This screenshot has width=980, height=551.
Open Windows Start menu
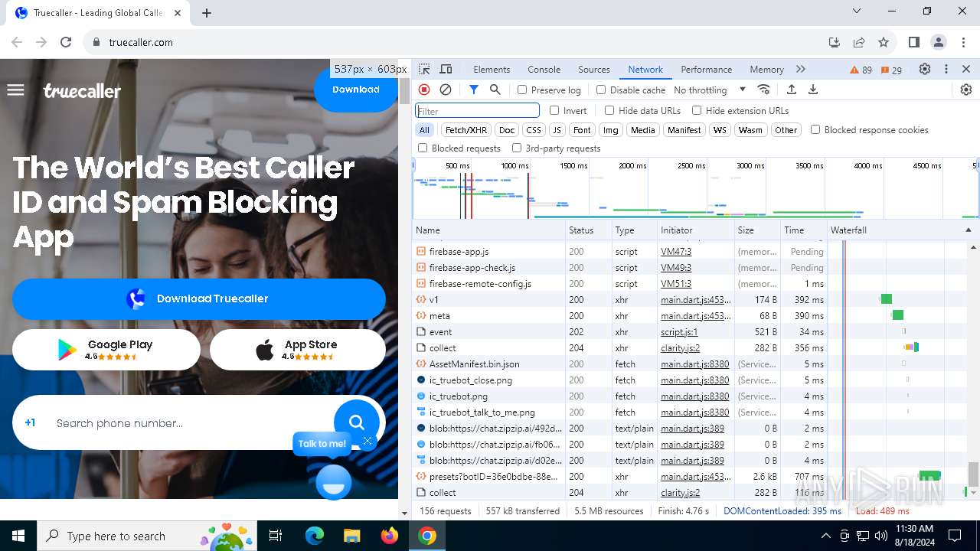point(18,536)
